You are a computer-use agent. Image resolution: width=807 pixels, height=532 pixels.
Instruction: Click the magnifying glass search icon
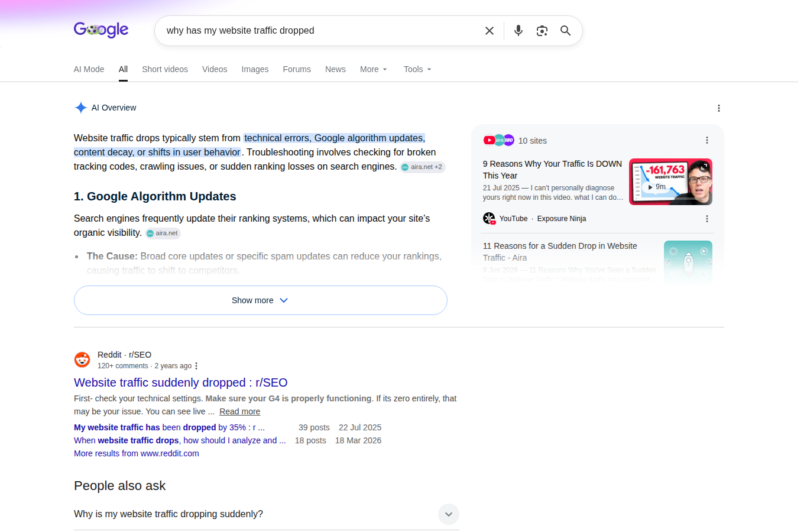pos(566,31)
